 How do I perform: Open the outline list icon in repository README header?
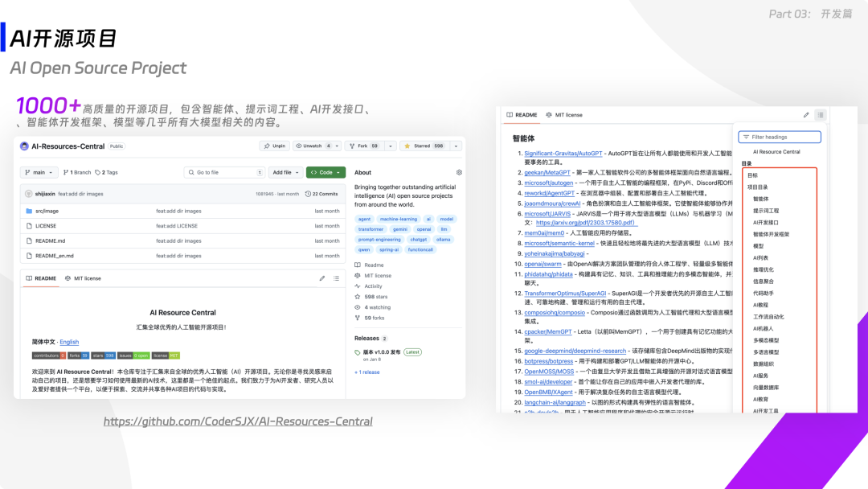(336, 278)
